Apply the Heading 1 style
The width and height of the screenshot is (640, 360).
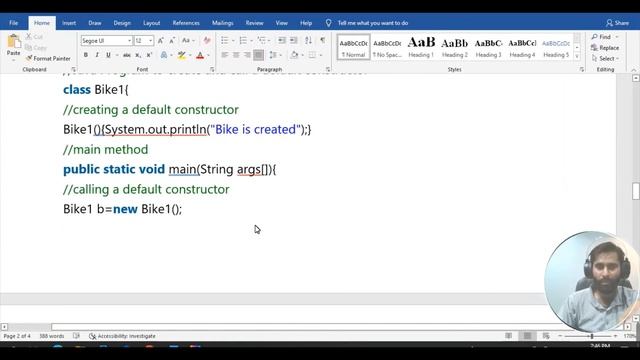click(421, 47)
